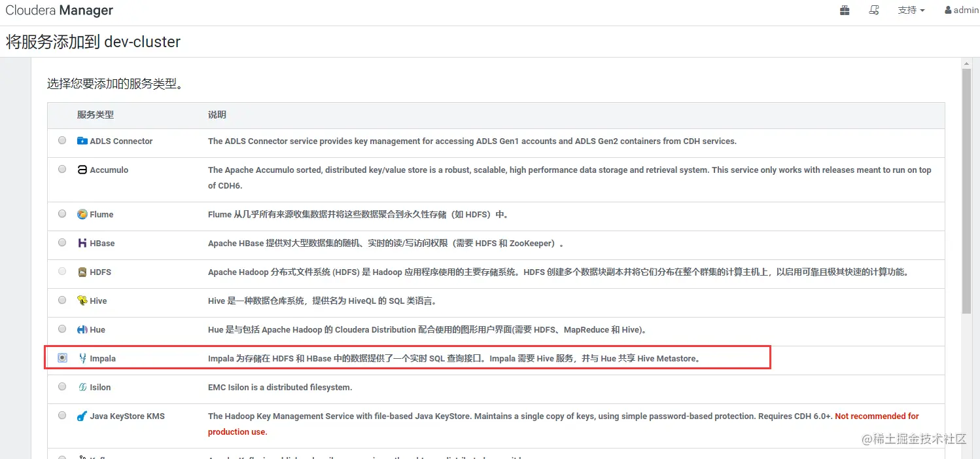Click the Impala service icon
The height and width of the screenshot is (459, 980).
(82, 358)
